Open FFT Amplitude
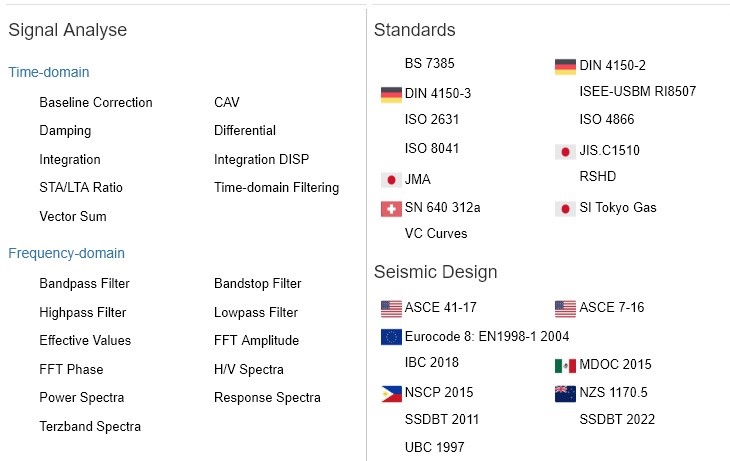 (x=256, y=340)
